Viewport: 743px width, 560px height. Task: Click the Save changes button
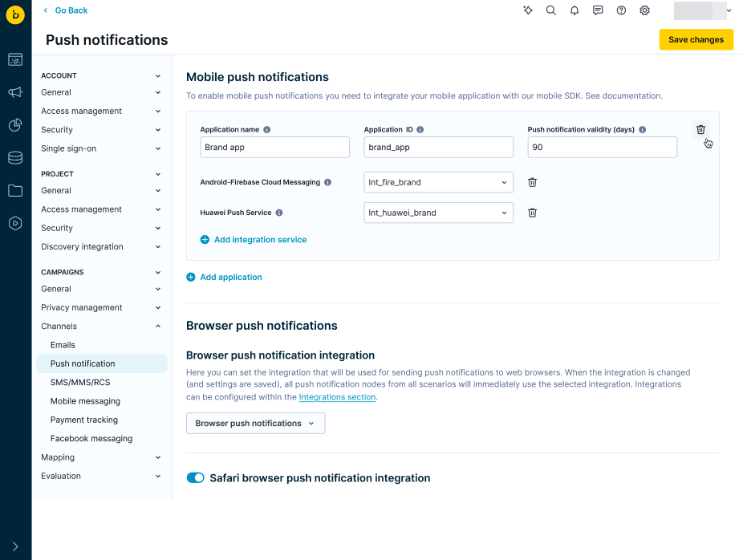pos(695,39)
